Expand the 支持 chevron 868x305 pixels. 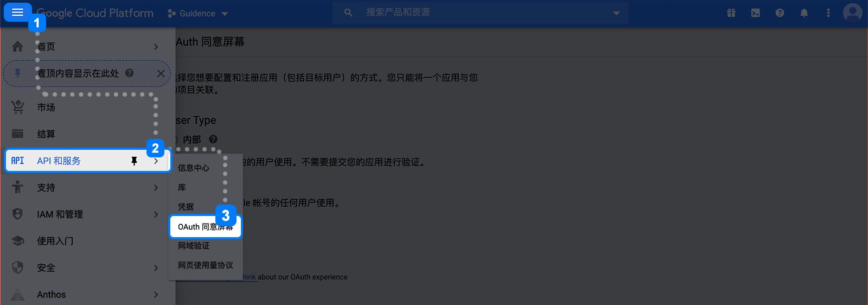(x=156, y=187)
